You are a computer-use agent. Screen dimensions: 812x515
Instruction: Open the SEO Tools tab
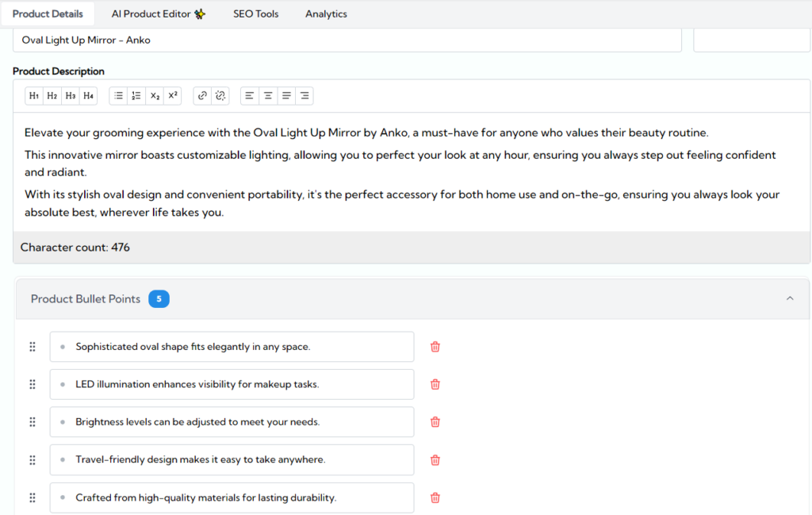click(x=255, y=13)
